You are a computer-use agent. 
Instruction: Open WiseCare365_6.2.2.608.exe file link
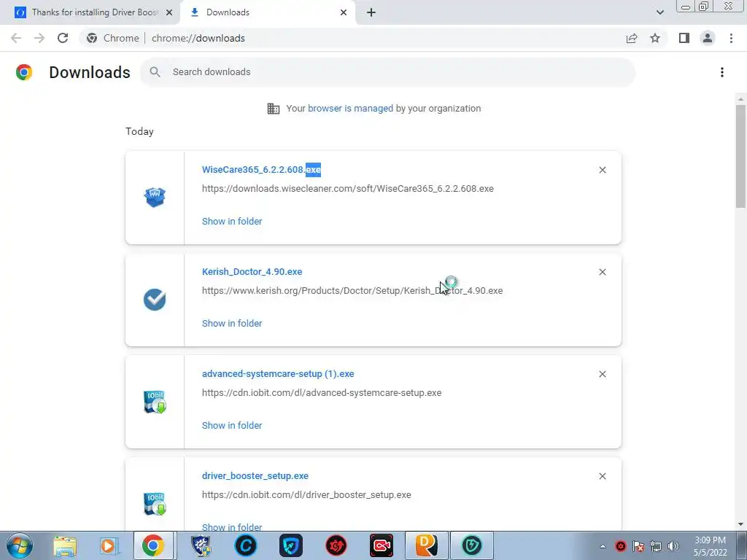(x=261, y=169)
